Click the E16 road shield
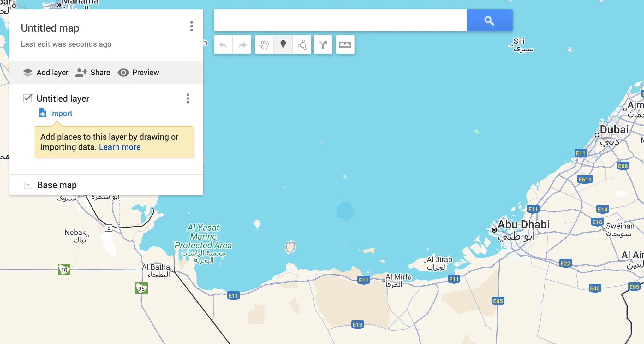644x344 pixels. (x=597, y=222)
